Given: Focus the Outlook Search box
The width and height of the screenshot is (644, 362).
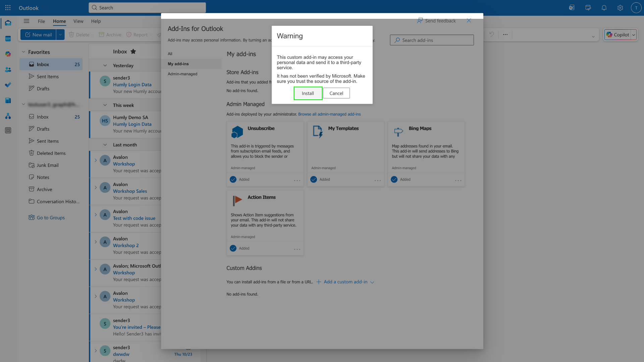Looking at the screenshot, I should point(147,8).
